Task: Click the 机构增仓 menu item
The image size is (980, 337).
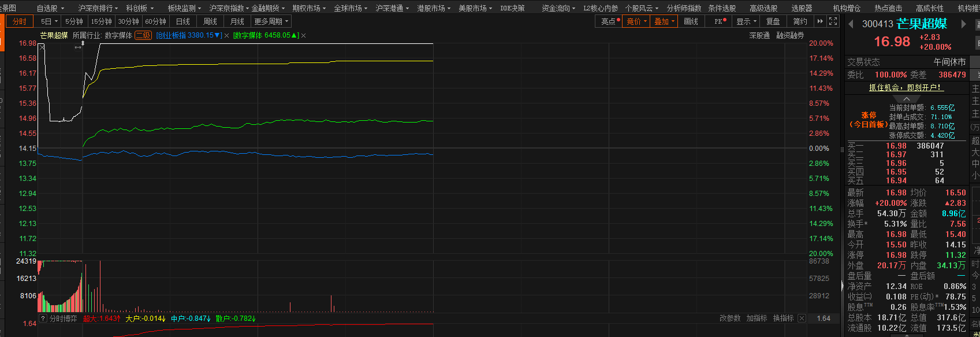Action: (x=847, y=8)
